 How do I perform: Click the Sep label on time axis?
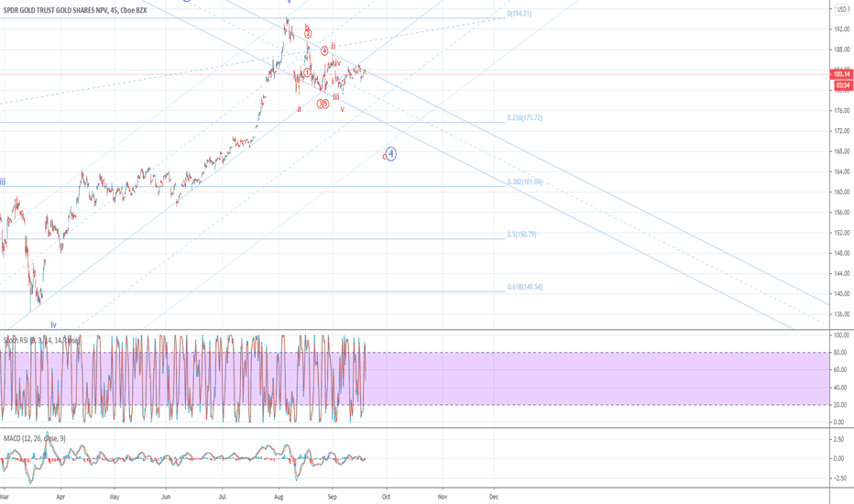click(333, 497)
